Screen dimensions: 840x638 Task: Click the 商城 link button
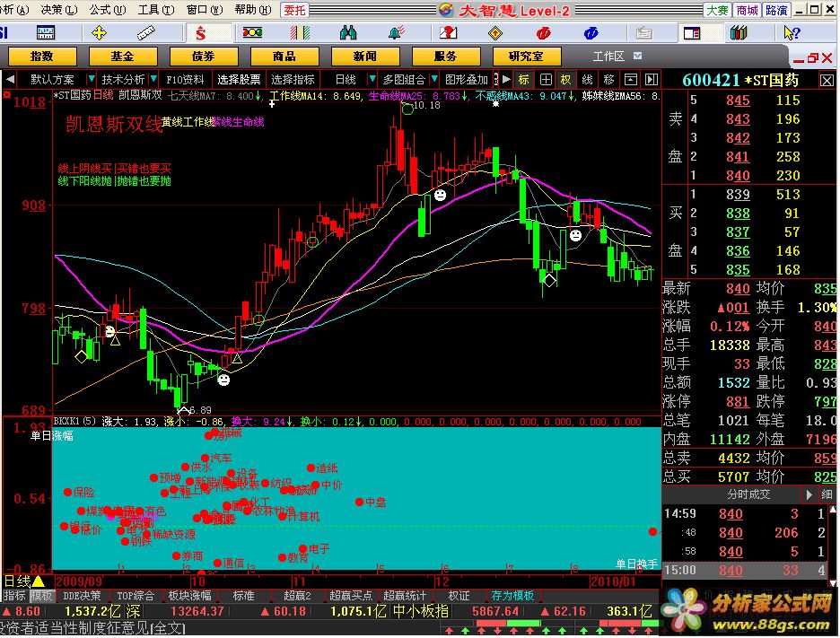[x=747, y=10]
